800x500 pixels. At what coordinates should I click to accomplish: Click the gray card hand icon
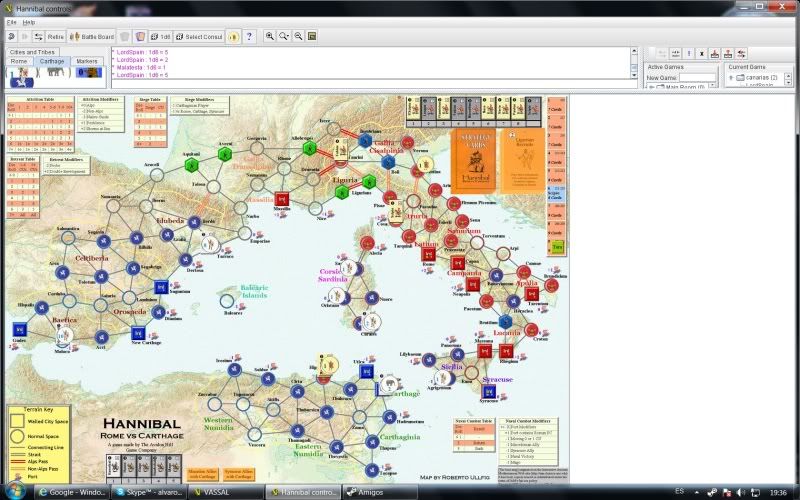124,37
